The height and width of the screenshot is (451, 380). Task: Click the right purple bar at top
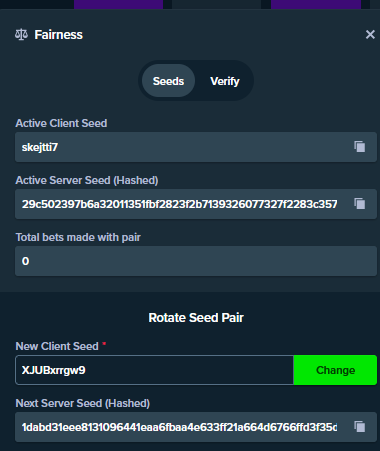point(316,4)
